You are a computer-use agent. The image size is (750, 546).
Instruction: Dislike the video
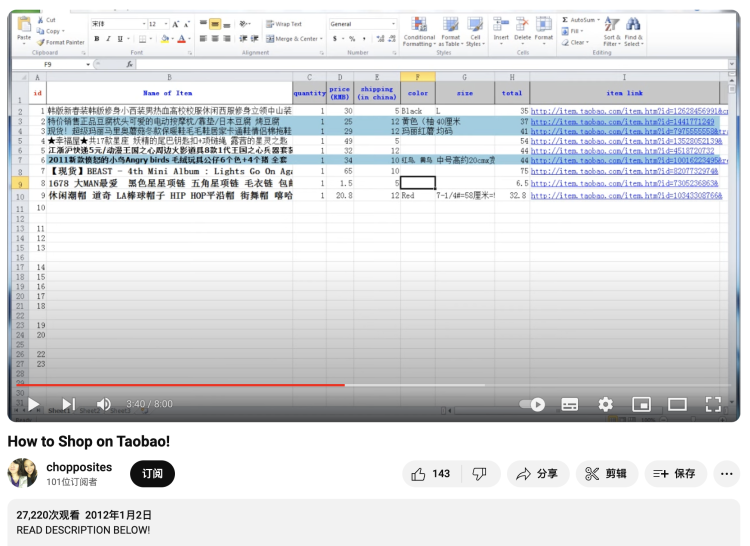click(x=480, y=474)
